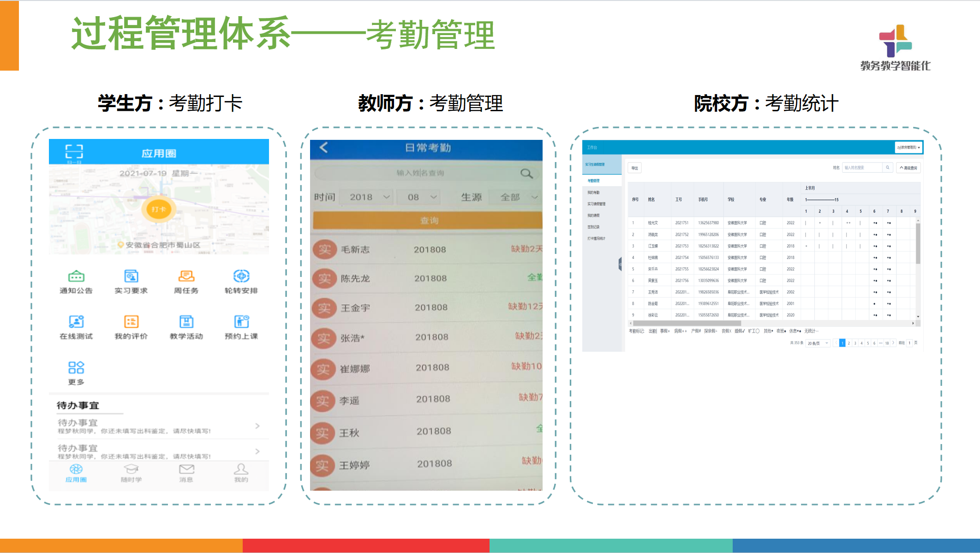Open the 实习要求 icon
The width and height of the screenshot is (980, 553).
tap(131, 276)
